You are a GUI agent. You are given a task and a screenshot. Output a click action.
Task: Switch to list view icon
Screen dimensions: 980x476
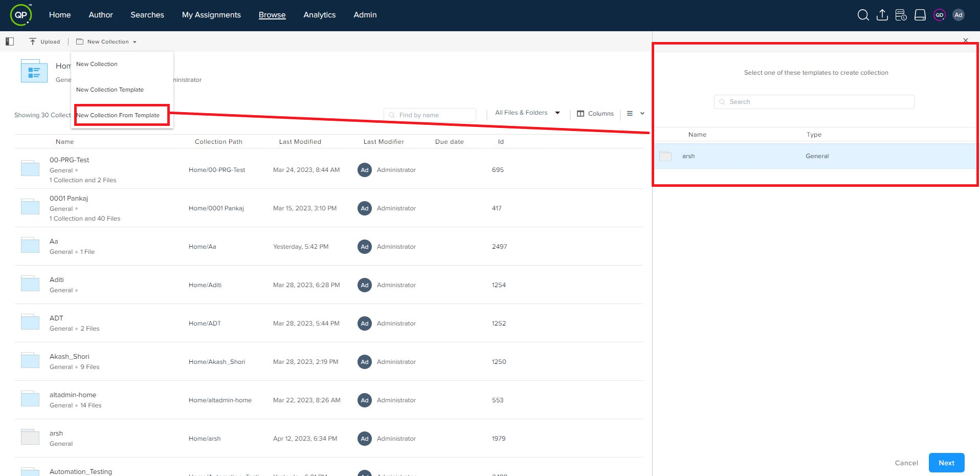pyautogui.click(x=630, y=114)
